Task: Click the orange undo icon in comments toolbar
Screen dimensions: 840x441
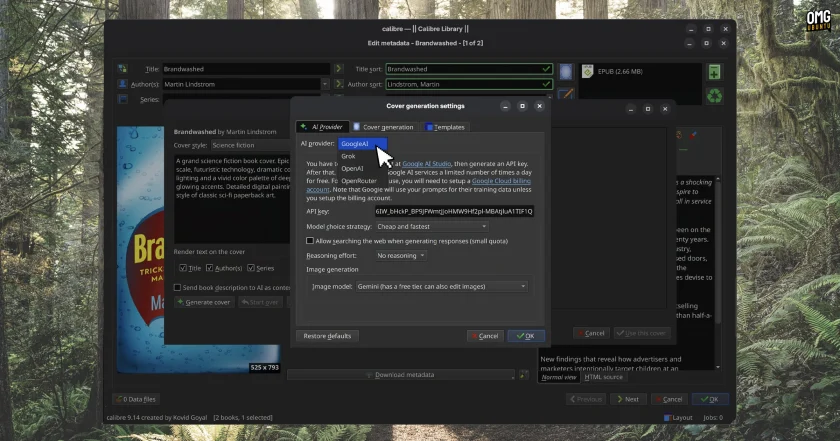Action: click(x=679, y=135)
